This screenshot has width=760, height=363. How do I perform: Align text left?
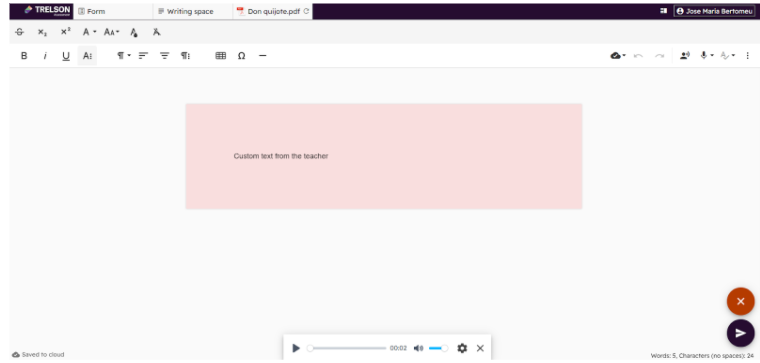(143, 56)
